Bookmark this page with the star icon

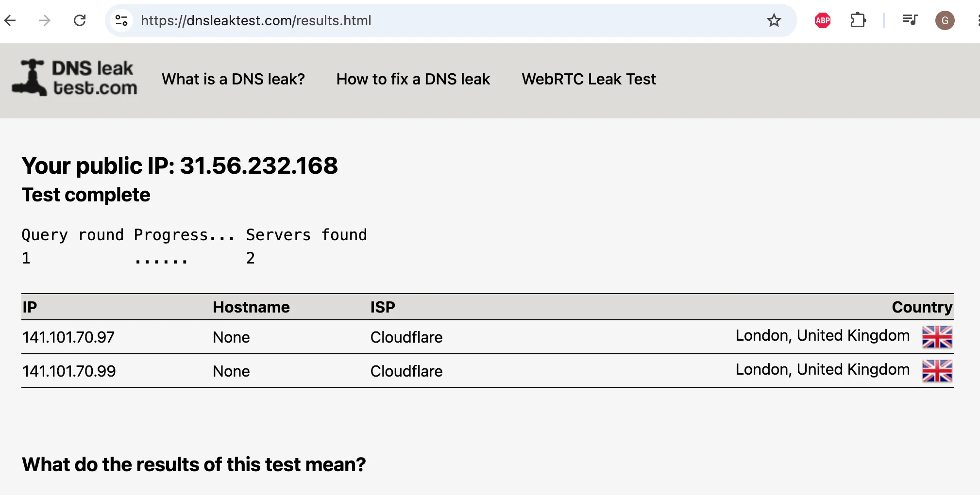[774, 20]
